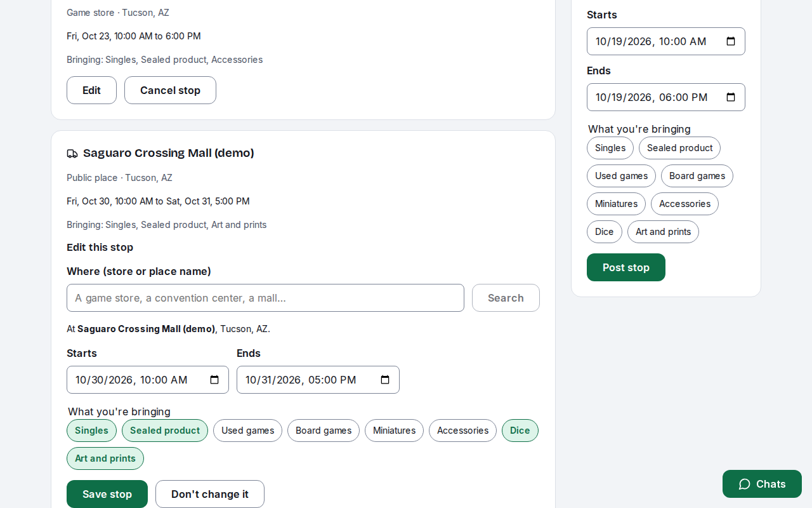This screenshot has width=812, height=508.
Task: Click "Bringing: Singles, Sealed product, Art and prints" text
Action: [167, 225]
